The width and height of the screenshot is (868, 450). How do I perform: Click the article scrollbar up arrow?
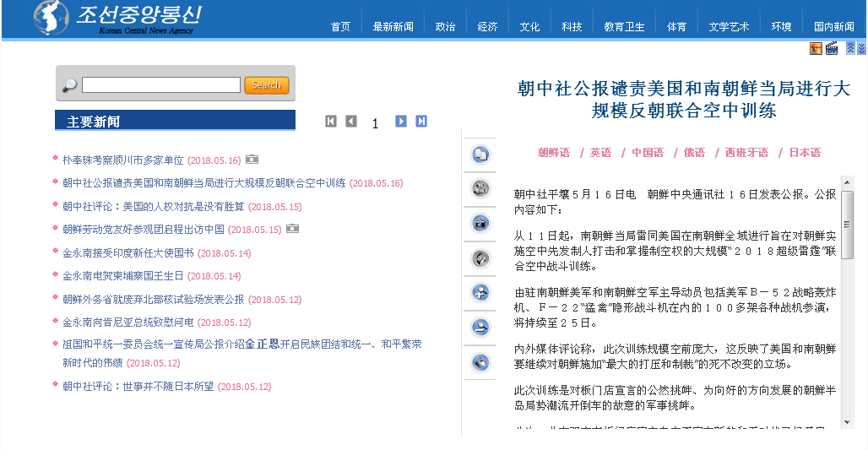(847, 182)
